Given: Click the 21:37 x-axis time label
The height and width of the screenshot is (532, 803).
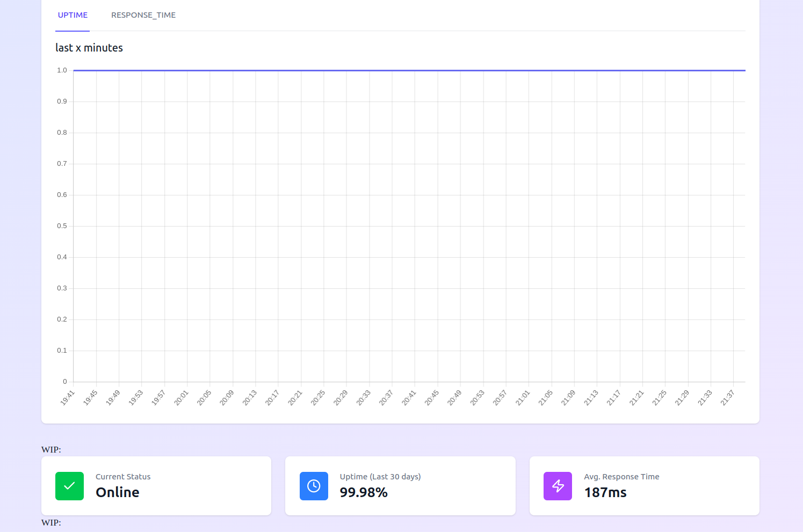Looking at the screenshot, I should 727,398.
